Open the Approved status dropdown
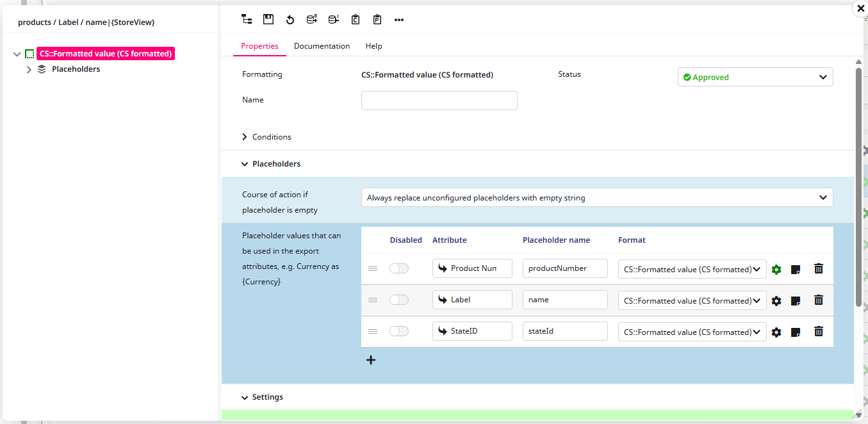Viewport: 868px width, 424px height. tap(755, 77)
